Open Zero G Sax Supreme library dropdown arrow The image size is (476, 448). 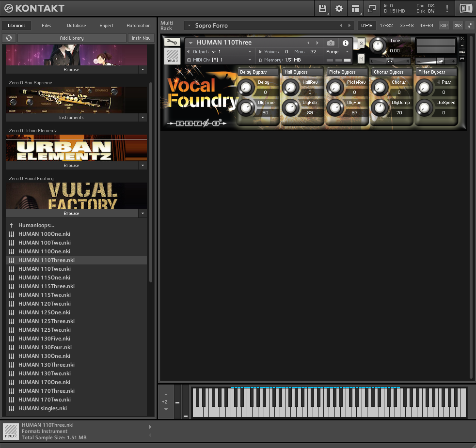143,117
